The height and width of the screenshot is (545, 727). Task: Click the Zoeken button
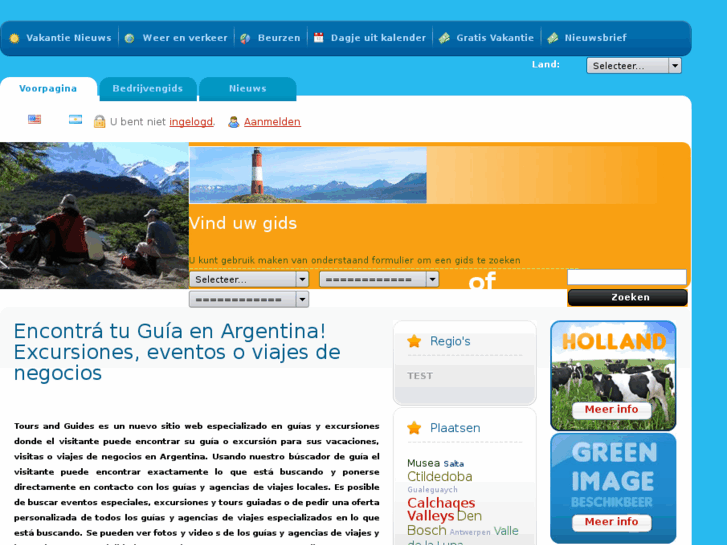(628, 297)
